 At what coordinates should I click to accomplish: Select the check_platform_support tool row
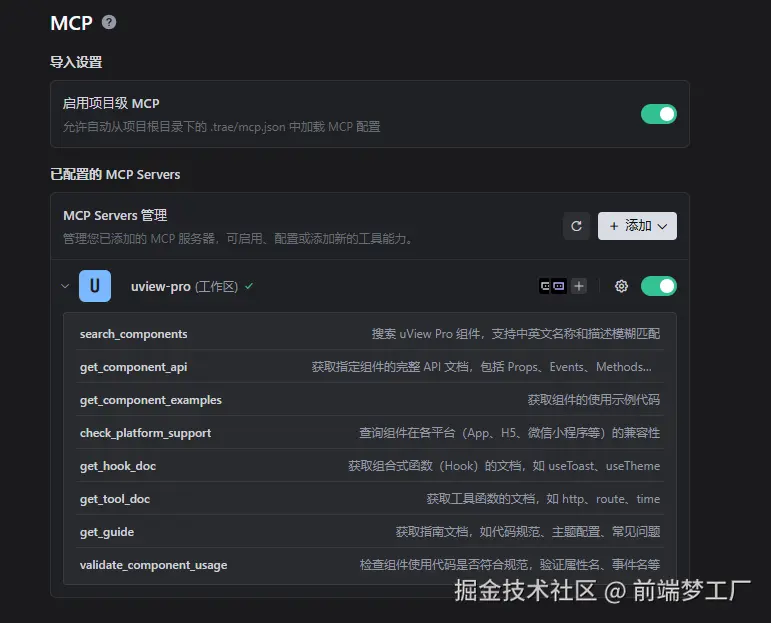click(x=370, y=432)
